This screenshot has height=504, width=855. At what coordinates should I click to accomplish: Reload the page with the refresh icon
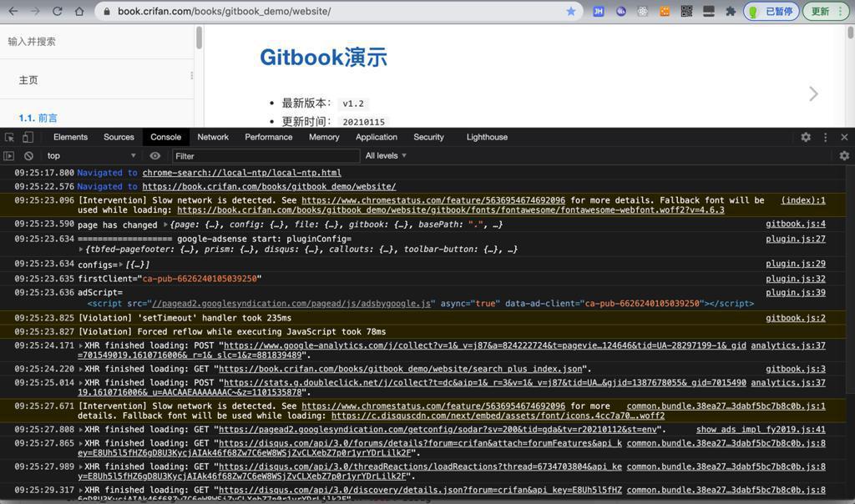(x=58, y=11)
